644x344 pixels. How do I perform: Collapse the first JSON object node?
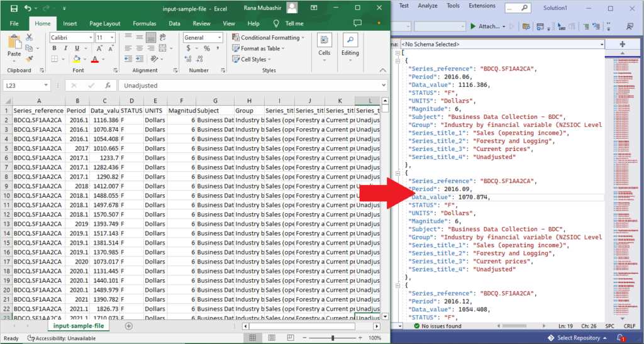click(397, 61)
